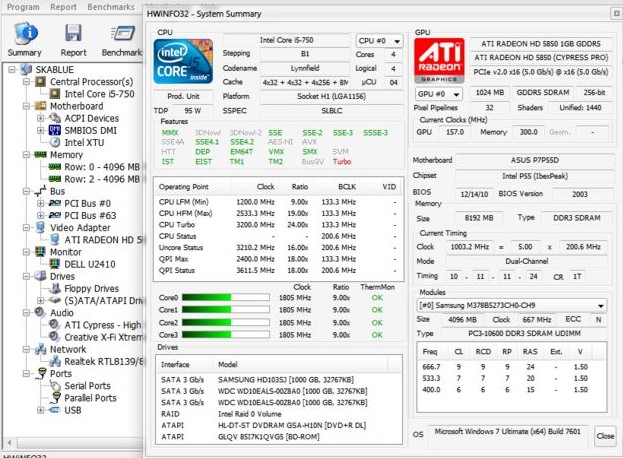The image size is (623, 458).
Task: Click the 666.7 frequency timing row
Action: pos(511,367)
